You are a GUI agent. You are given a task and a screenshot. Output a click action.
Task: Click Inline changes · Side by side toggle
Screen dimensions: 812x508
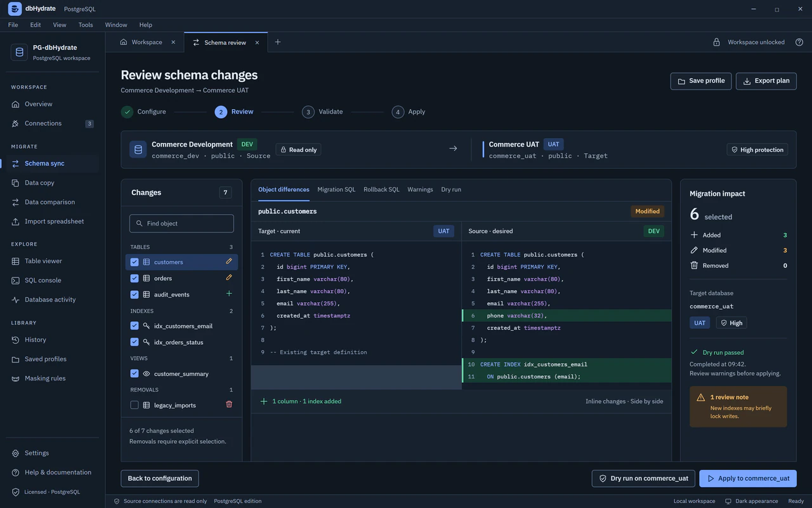(624, 401)
